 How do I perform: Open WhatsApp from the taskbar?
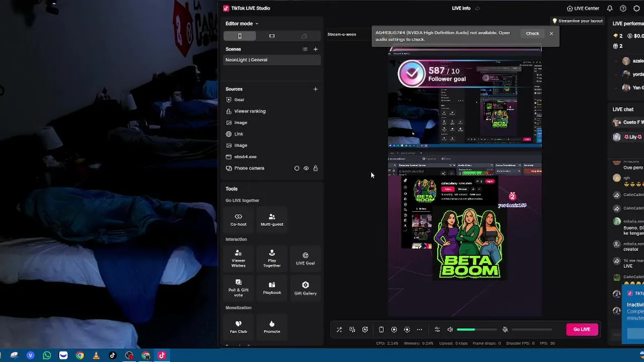point(47,355)
